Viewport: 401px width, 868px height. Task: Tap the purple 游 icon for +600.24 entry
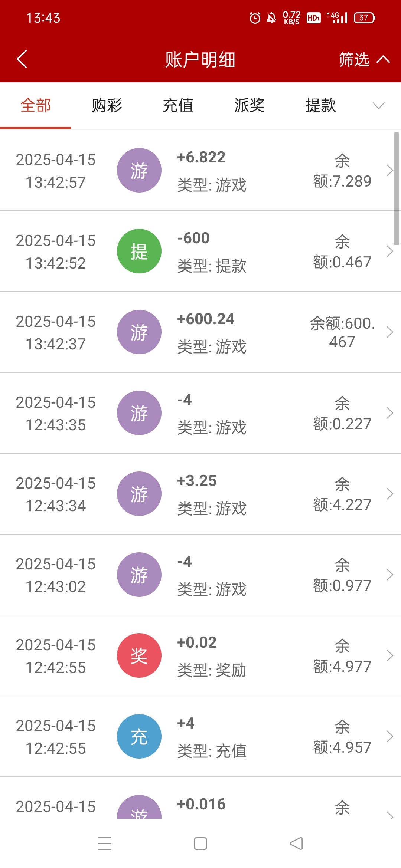139,332
